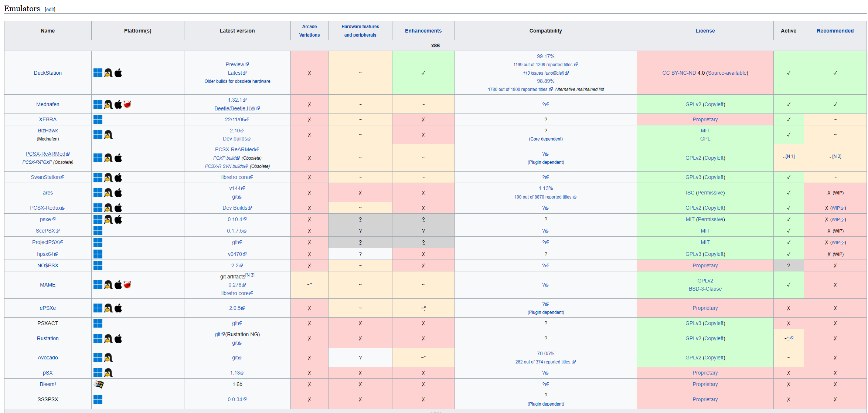Click the Apple icon in DuckStation row
The height and width of the screenshot is (413, 868).
[x=118, y=73]
